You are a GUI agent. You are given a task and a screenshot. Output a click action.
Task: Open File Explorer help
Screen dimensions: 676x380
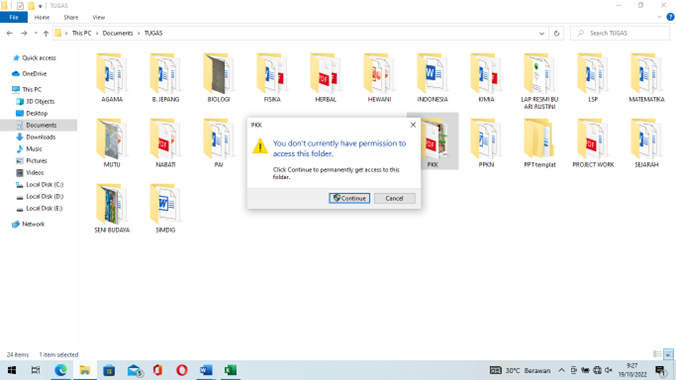670,17
